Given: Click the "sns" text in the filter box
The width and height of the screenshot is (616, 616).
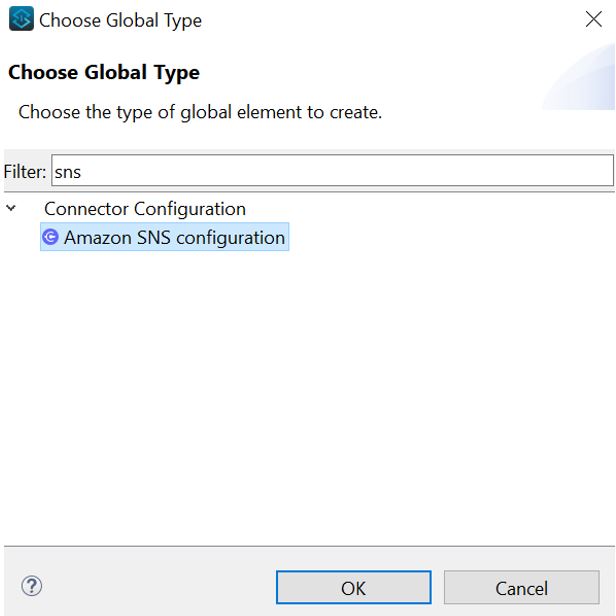Looking at the screenshot, I should (x=68, y=171).
